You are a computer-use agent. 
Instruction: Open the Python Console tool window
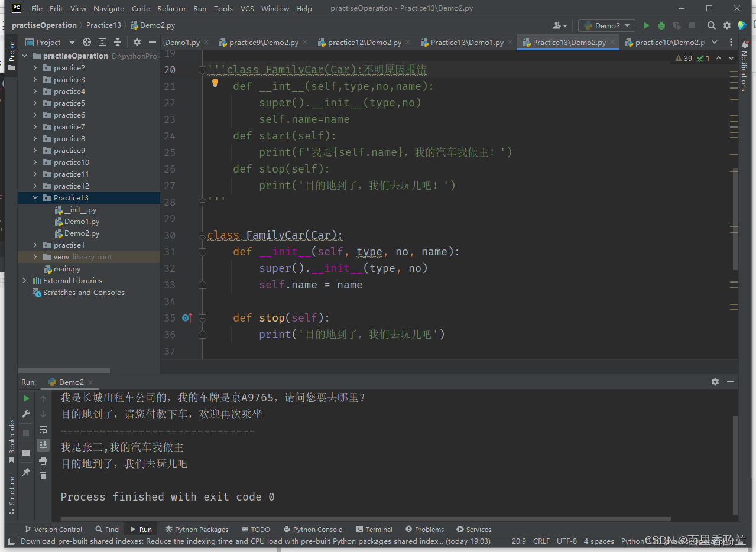(x=313, y=530)
